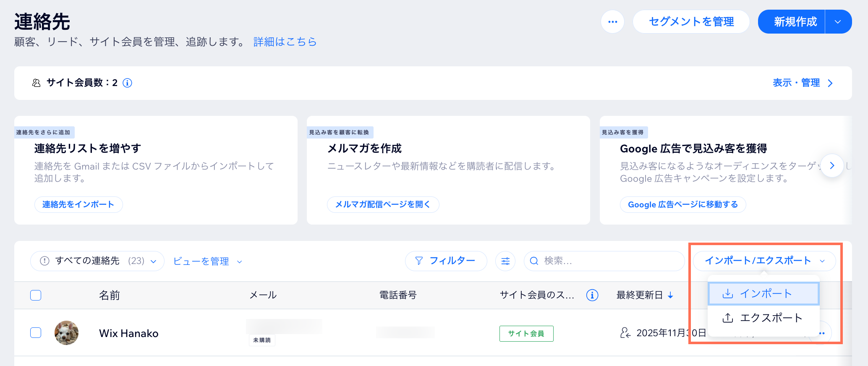Show info for サイト会員数 count

click(x=127, y=83)
